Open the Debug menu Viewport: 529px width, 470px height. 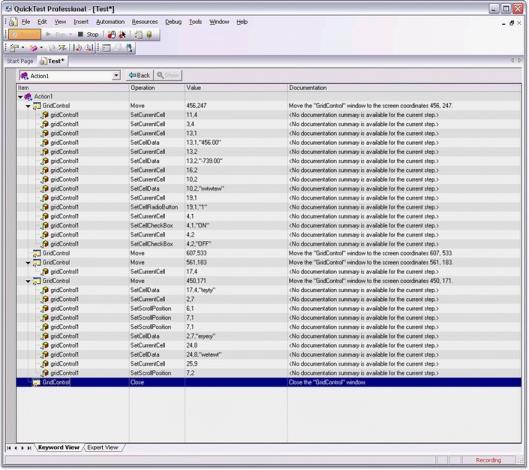[x=173, y=22]
